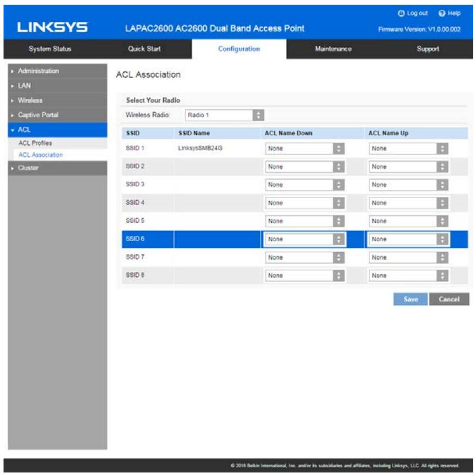Click the Help question mark icon
This screenshot has height=476, width=475.
coord(442,14)
